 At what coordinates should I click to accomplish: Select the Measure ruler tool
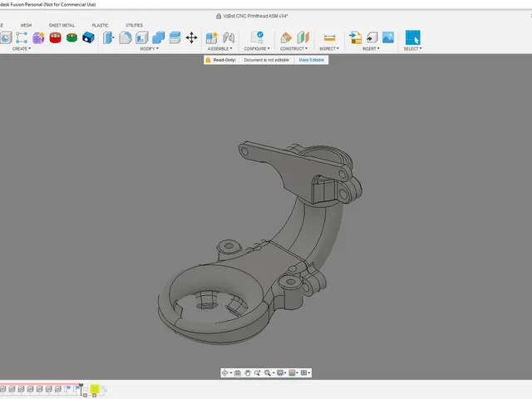329,37
